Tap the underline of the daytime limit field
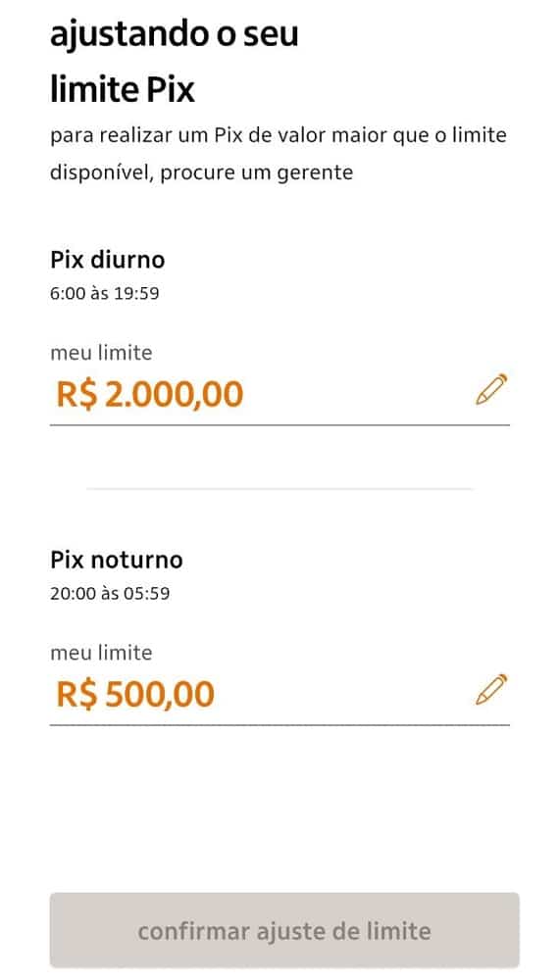This screenshot has height=980, width=560. [280, 425]
